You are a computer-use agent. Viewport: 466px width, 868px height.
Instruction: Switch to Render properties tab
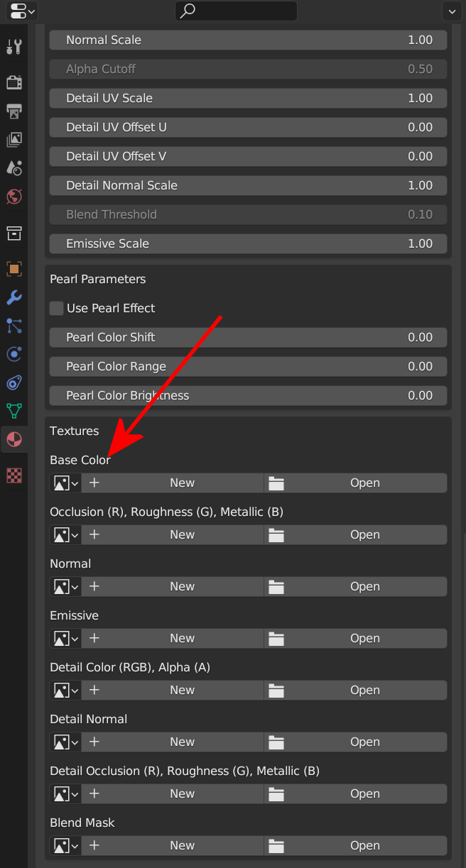[x=13, y=82]
